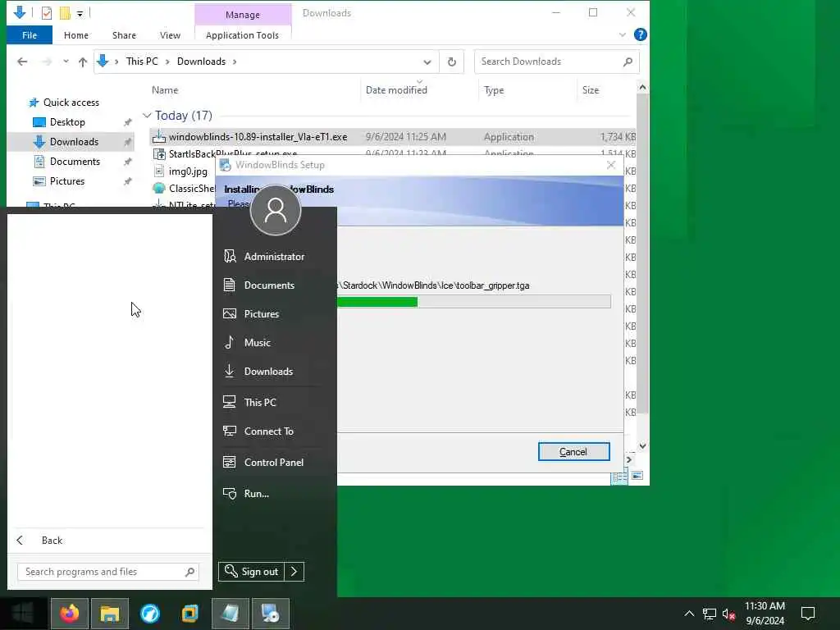Expand the ribbon with chevron

tap(622, 35)
